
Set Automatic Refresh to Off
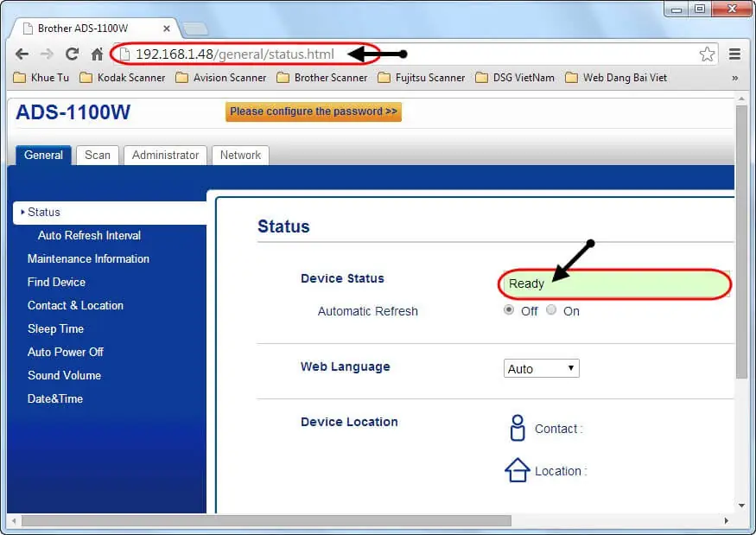[509, 310]
